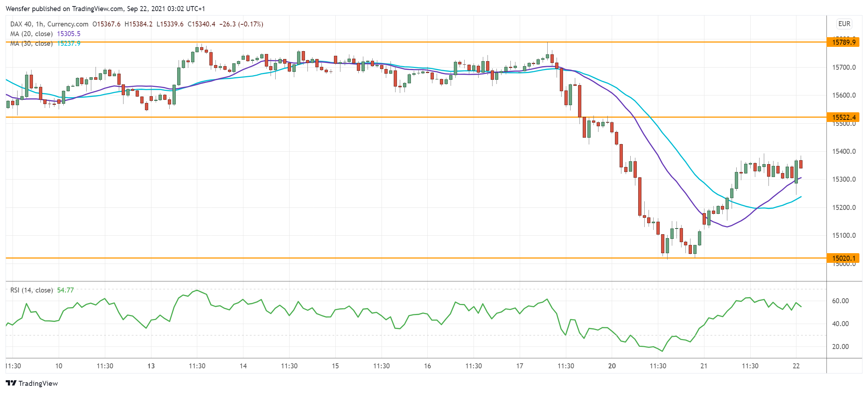Click the RSI (14, close) indicator label
868x393 pixels.
pyautogui.click(x=31, y=290)
